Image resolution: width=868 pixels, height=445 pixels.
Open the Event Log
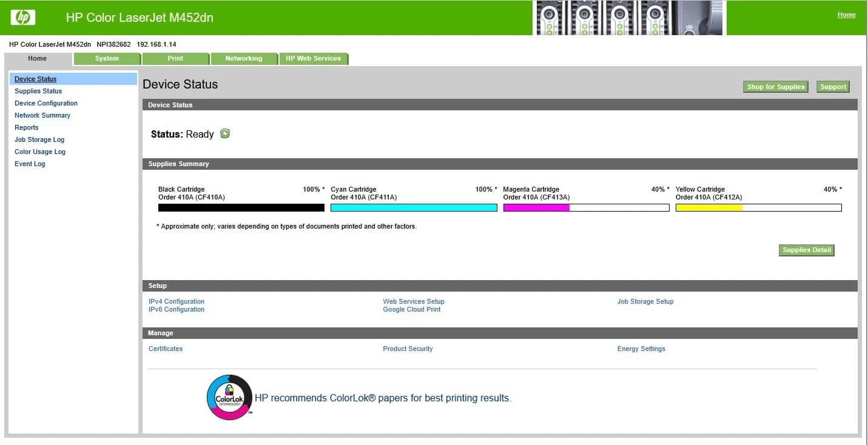point(30,164)
